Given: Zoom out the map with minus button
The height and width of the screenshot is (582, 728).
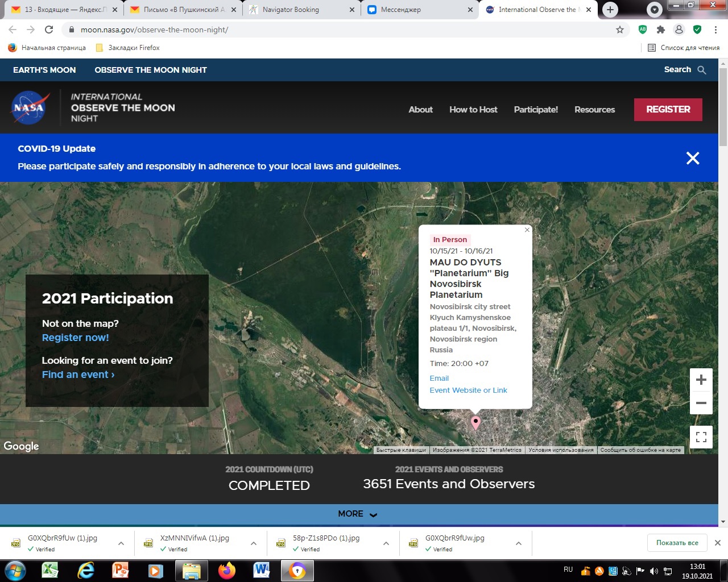Looking at the screenshot, I should click(701, 403).
